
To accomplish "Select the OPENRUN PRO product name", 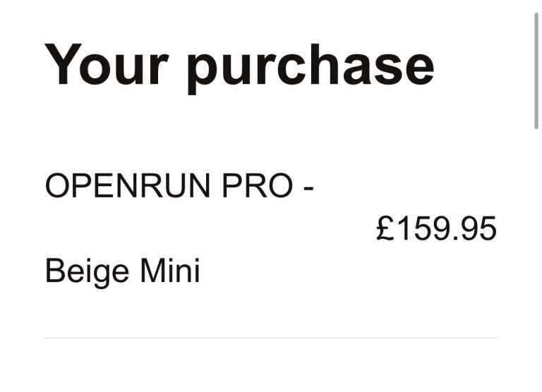I will [x=179, y=186].
